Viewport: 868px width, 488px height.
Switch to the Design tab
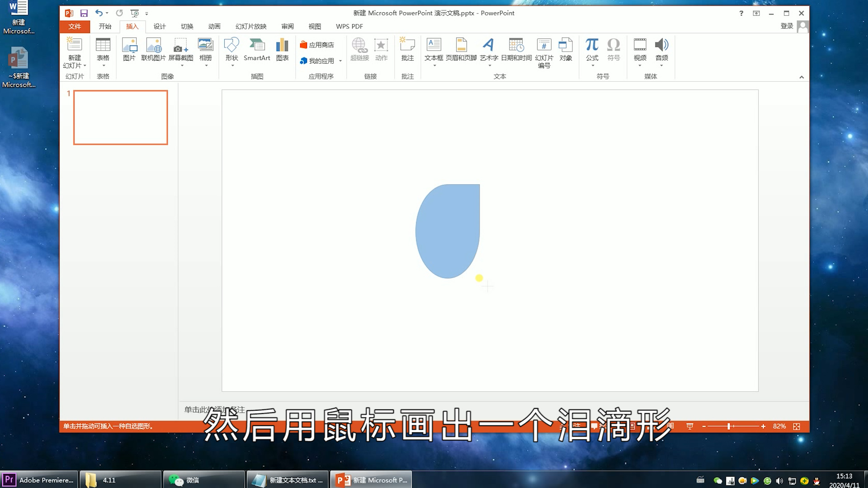(x=159, y=26)
